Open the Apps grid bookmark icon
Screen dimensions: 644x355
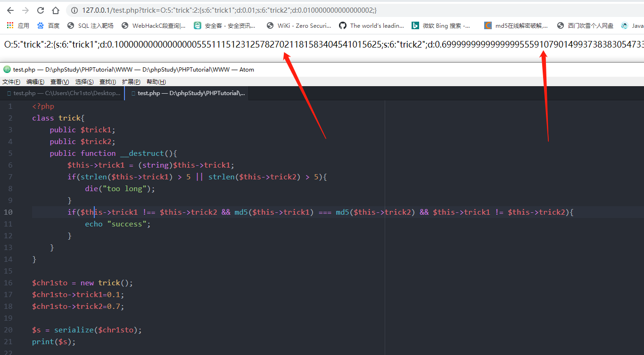[x=10, y=25]
